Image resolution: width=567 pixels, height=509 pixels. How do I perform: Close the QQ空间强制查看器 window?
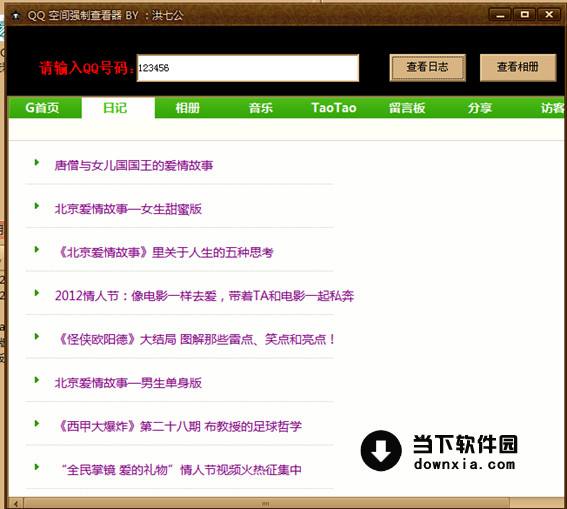coord(549,14)
